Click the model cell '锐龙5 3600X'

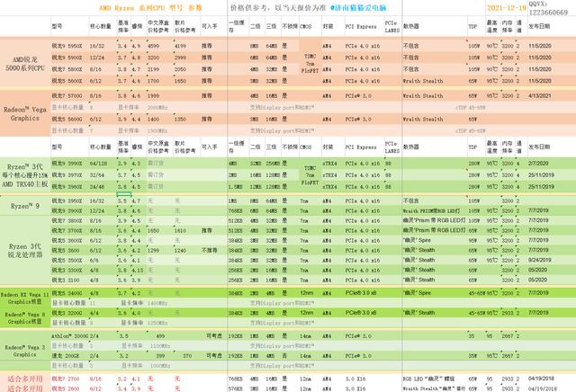pos(67,241)
